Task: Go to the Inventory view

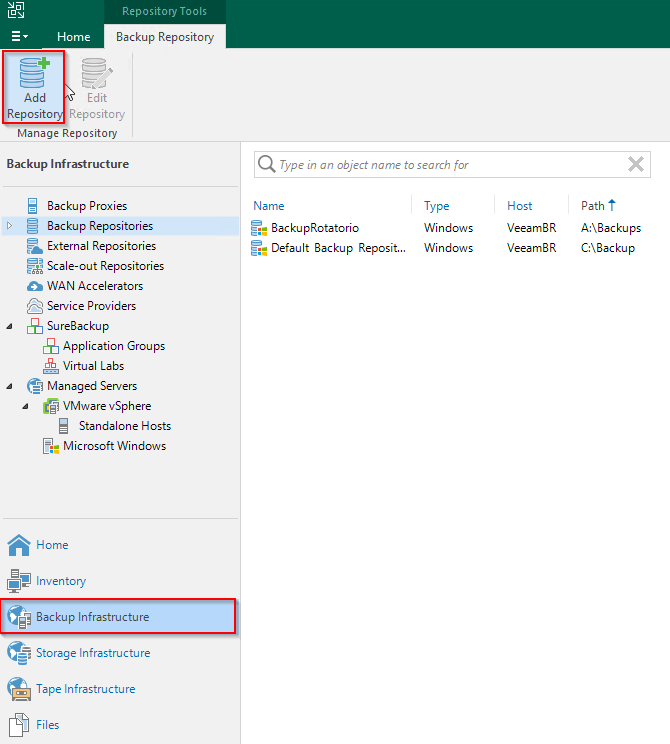Action: (60, 581)
